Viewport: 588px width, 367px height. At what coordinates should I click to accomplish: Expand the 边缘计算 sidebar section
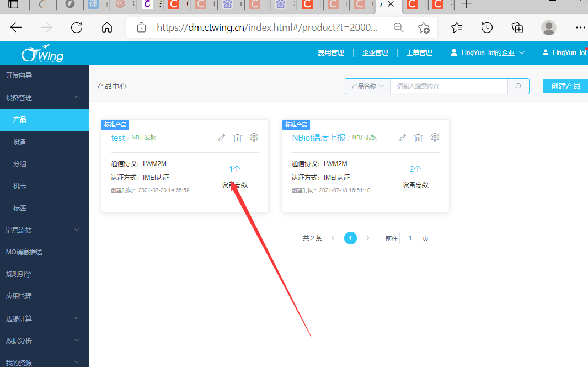coord(44,318)
